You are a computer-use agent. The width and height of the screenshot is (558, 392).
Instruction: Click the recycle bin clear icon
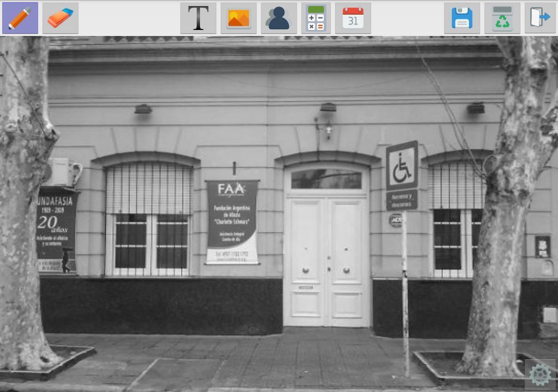(502, 18)
